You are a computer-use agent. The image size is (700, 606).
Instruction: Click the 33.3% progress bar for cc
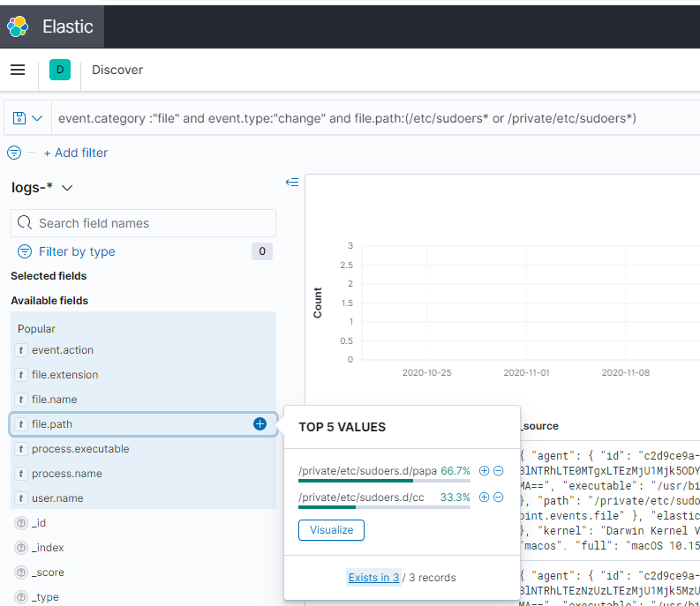384,507
